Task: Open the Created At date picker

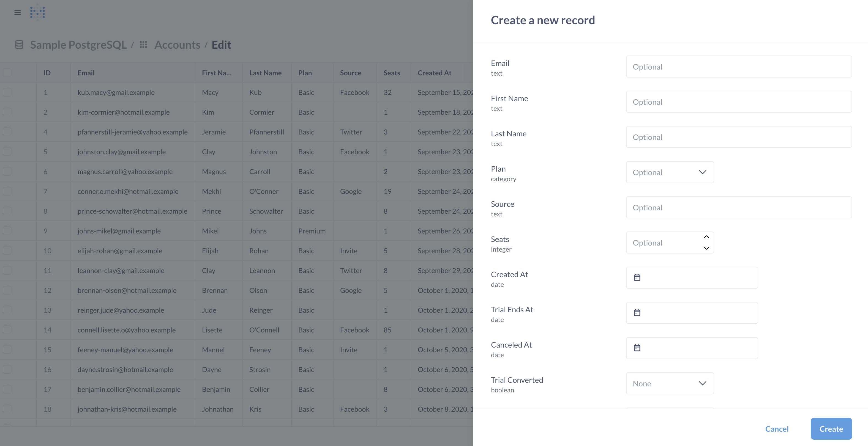Action: [x=637, y=277]
